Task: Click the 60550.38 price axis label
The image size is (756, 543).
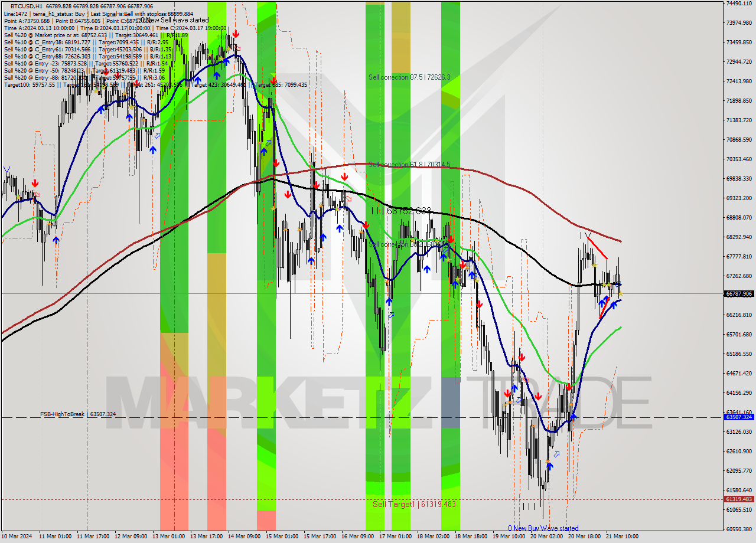Action: tap(738, 529)
